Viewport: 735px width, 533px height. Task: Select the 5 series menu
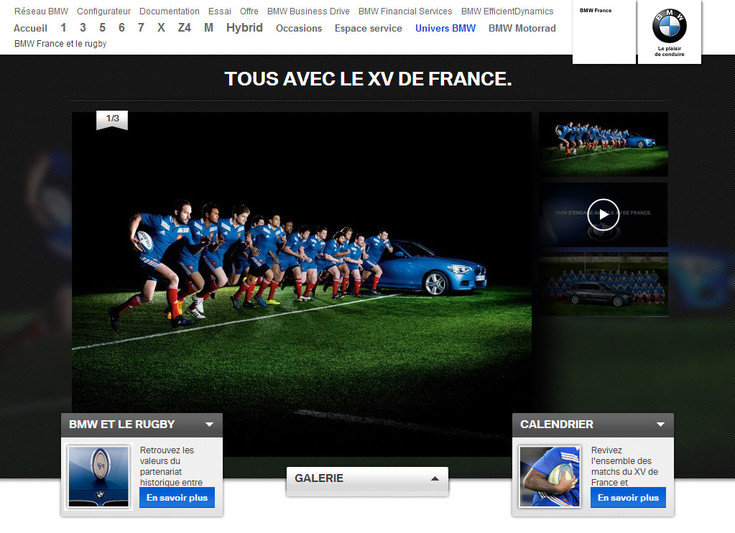(102, 28)
